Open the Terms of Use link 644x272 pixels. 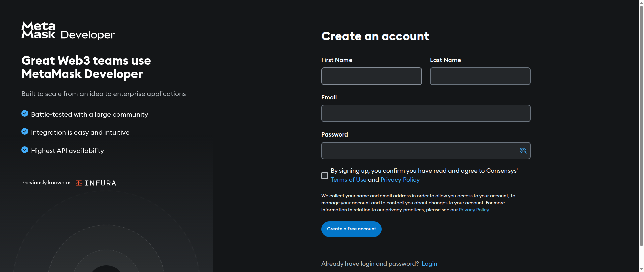(348, 180)
